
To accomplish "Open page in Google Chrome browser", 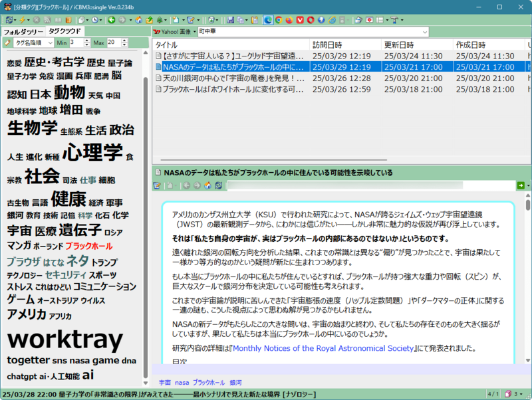I will point(279,20).
